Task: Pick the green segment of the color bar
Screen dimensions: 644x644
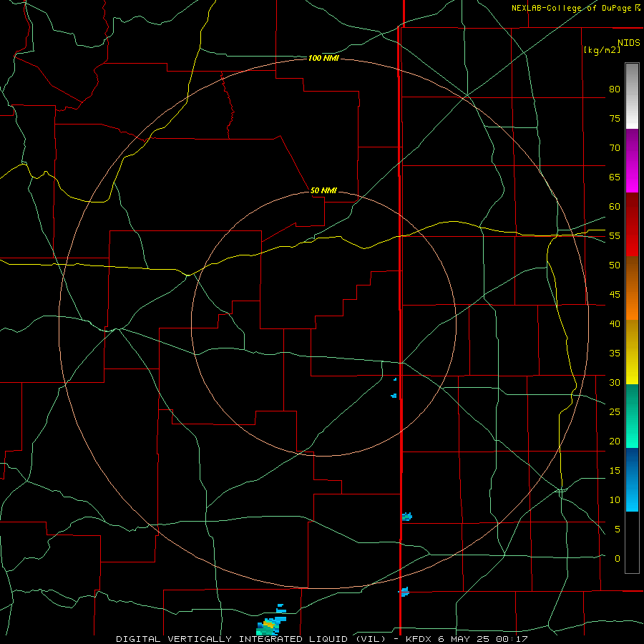Action: (x=632, y=416)
